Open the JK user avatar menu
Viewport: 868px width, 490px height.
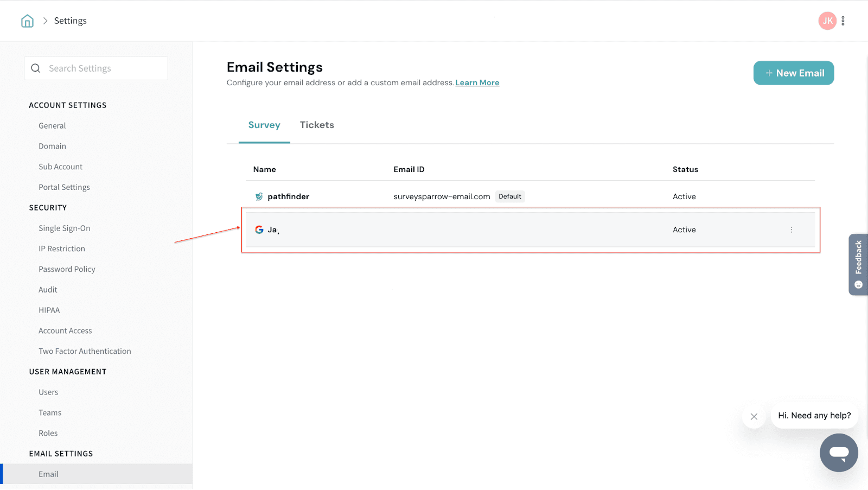pyautogui.click(x=827, y=21)
